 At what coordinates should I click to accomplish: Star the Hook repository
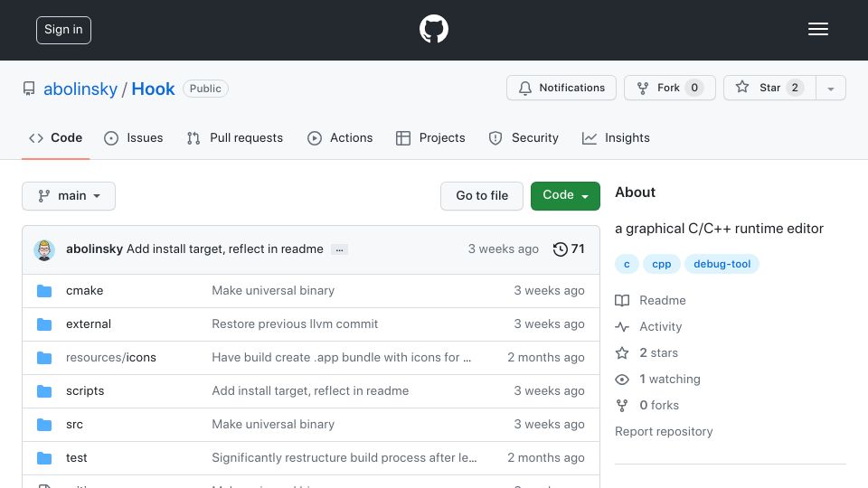pos(769,88)
